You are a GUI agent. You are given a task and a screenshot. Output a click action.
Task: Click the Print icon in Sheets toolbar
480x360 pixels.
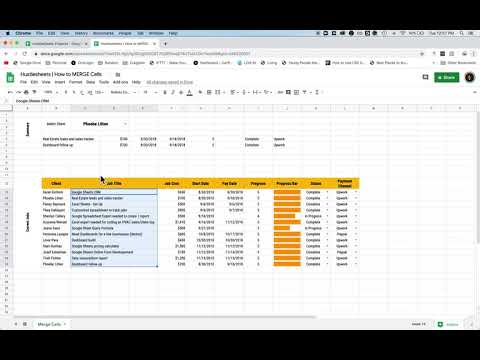tap(26, 92)
